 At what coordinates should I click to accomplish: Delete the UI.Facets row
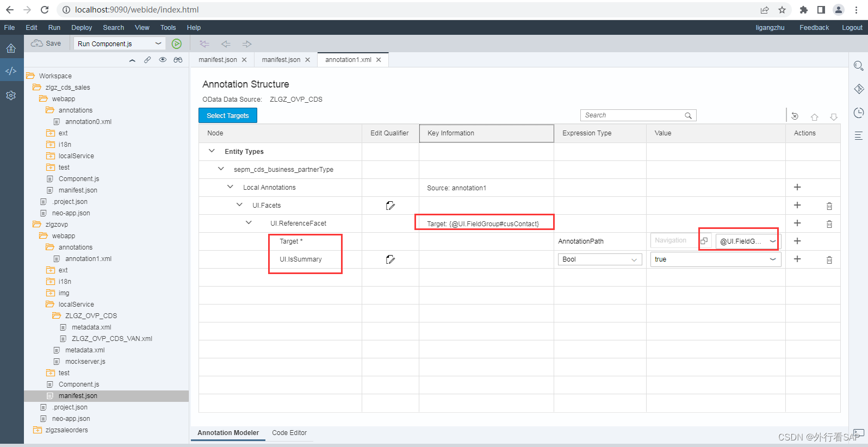829,206
